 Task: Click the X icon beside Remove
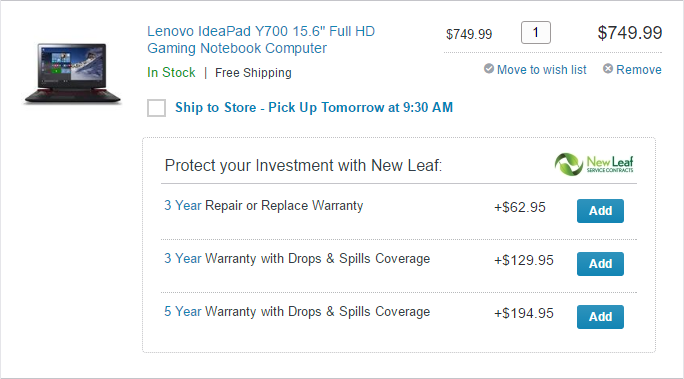[608, 69]
